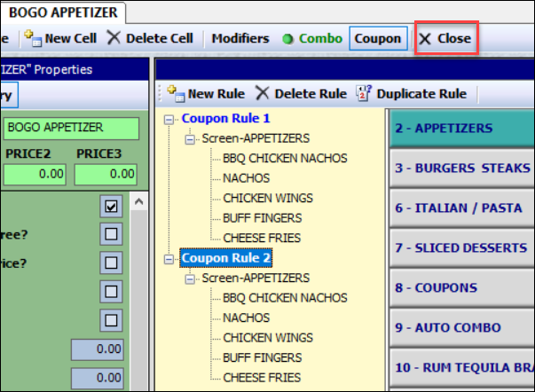The height and width of the screenshot is (392, 535).
Task: Open the 8 - COUPONS screen
Action: [462, 288]
